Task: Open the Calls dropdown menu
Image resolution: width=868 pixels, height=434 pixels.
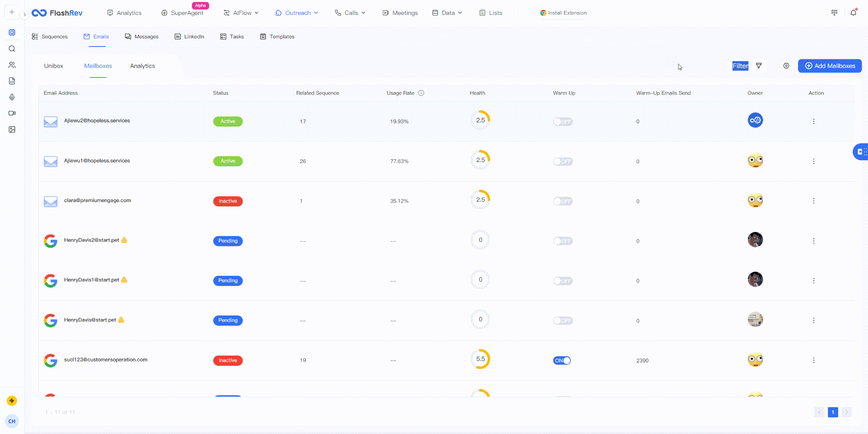Action: coord(350,13)
